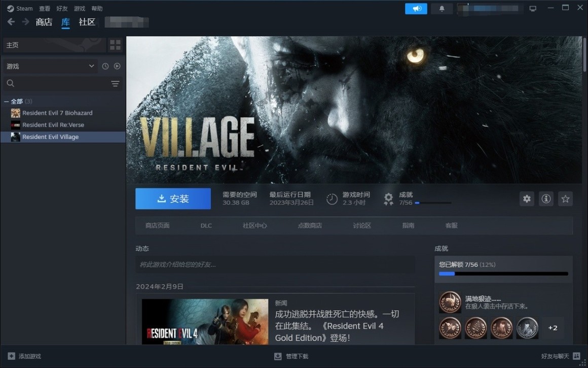Go to the 商店 tab
This screenshot has width=588, height=368.
pos(44,22)
